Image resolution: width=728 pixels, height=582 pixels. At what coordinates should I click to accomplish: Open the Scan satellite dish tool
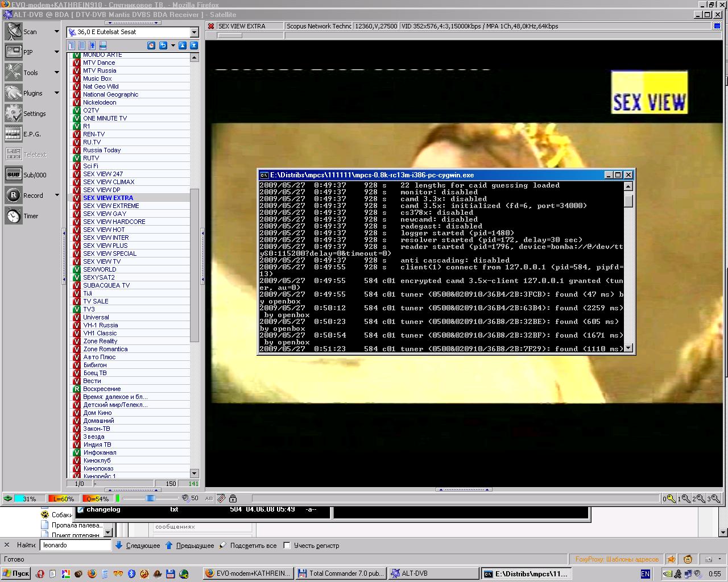coord(14,32)
